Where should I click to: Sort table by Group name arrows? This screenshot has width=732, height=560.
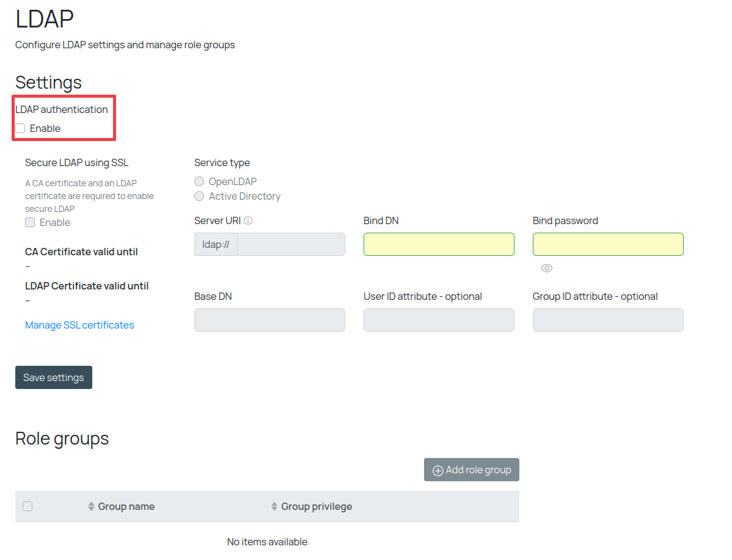point(92,506)
